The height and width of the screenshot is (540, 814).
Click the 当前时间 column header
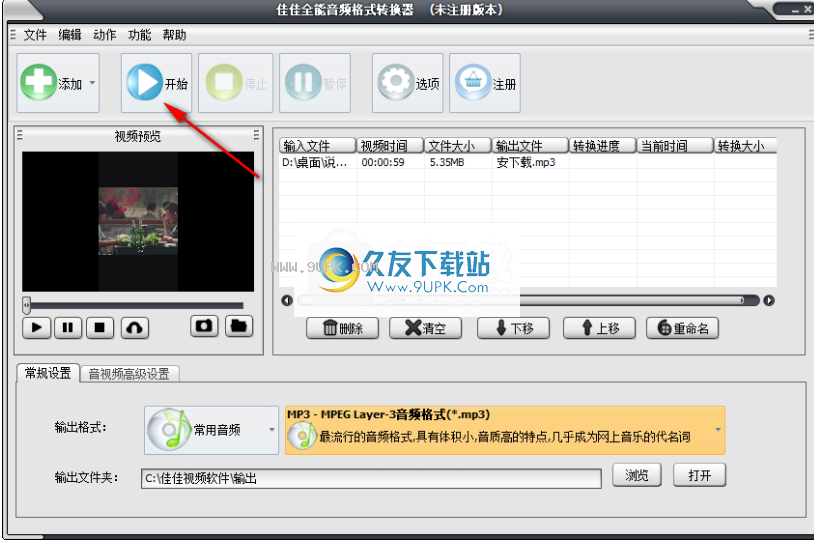click(675, 145)
